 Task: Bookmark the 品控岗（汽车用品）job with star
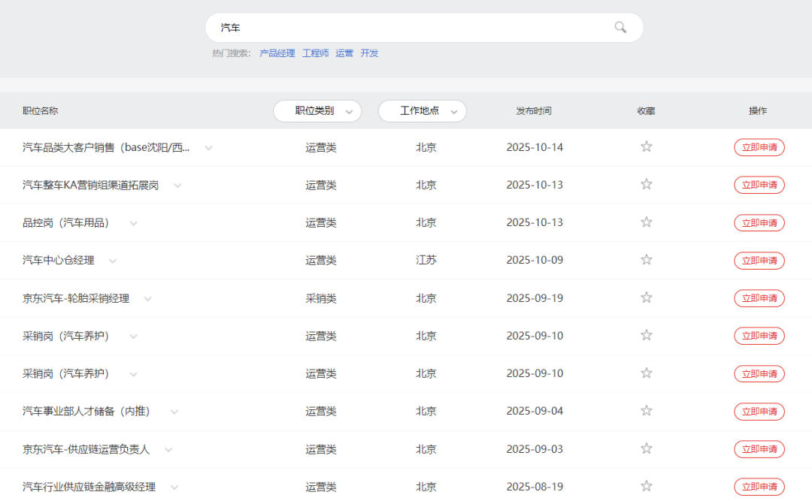point(646,222)
